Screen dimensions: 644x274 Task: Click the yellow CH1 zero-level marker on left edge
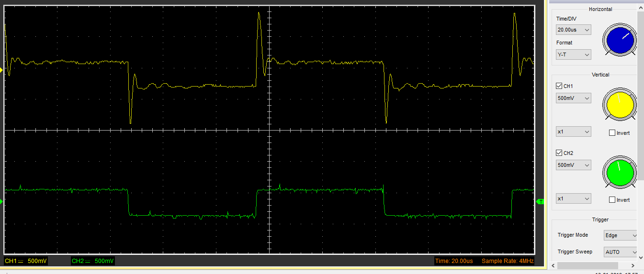[1, 71]
